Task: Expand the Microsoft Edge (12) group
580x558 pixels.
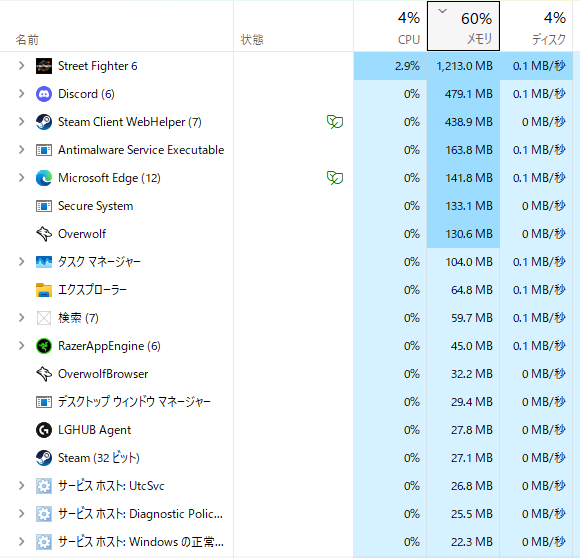Action: [x=21, y=178]
